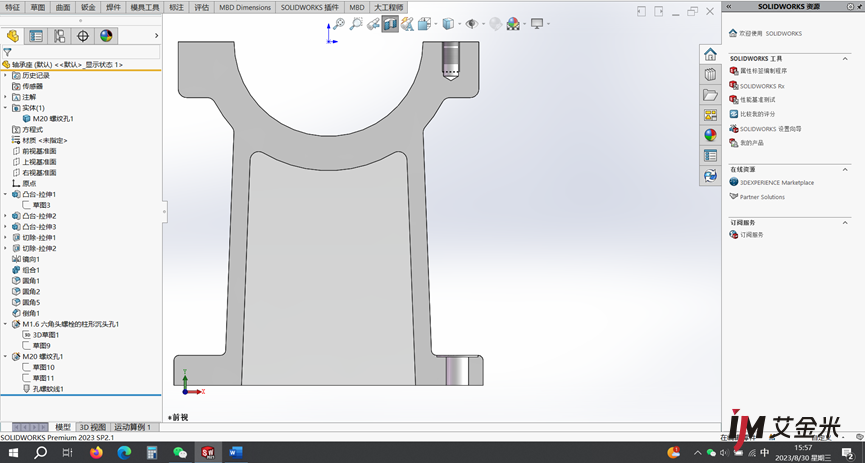Collapse the 凸台-拉伸1 feature node
Screen dimensions: 865x463
(x=6, y=194)
